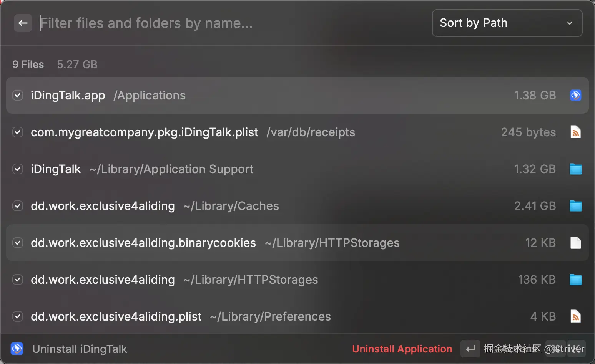The height and width of the screenshot is (364, 595).
Task: Click the plist file icon in the /var/db/receipts row
Action: pyautogui.click(x=575, y=132)
